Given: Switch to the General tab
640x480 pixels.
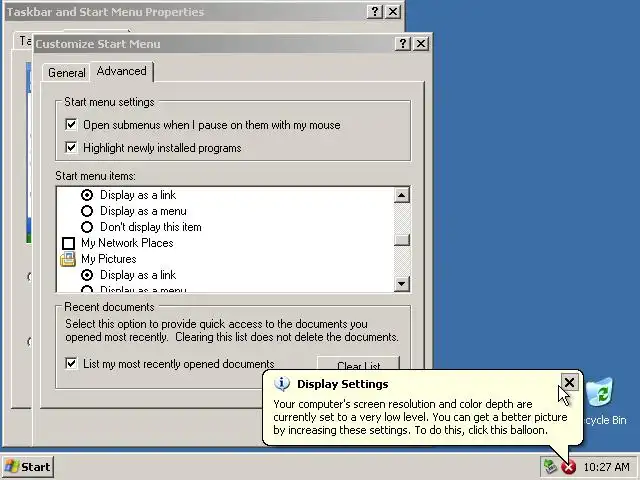Looking at the screenshot, I should [67, 73].
